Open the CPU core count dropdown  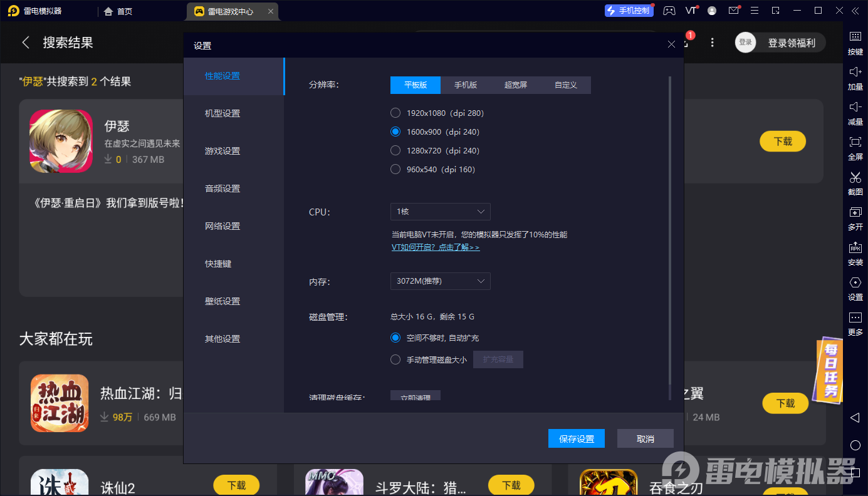440,212
